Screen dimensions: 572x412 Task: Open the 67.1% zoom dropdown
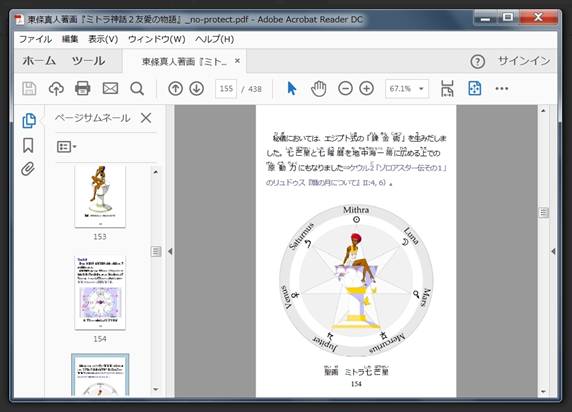pos(407,89)
